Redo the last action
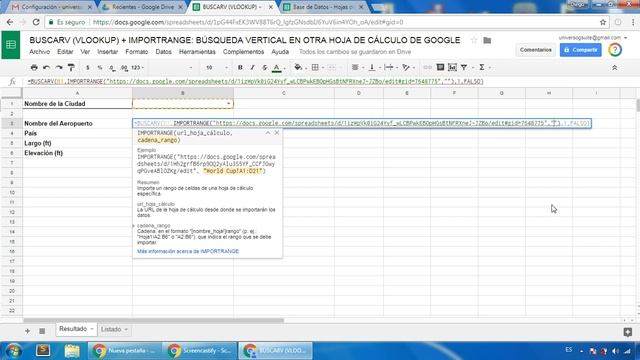640x360 pixels. [x=59, y=67]
